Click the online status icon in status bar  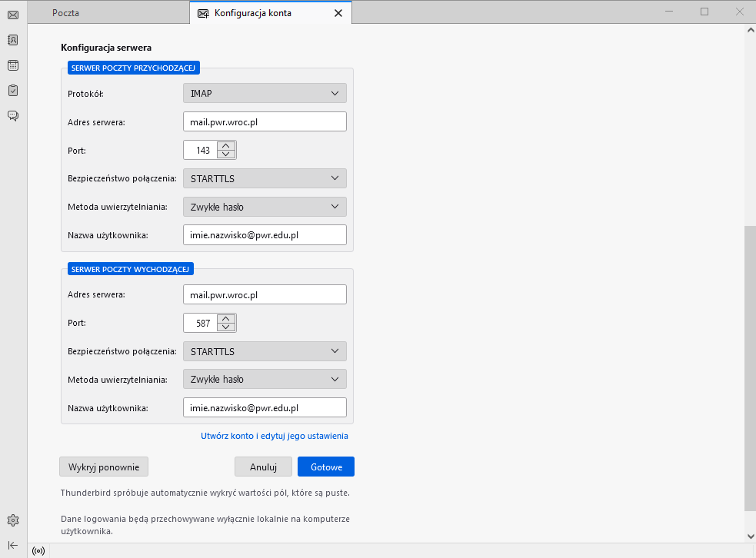click(x=39, y=550)
